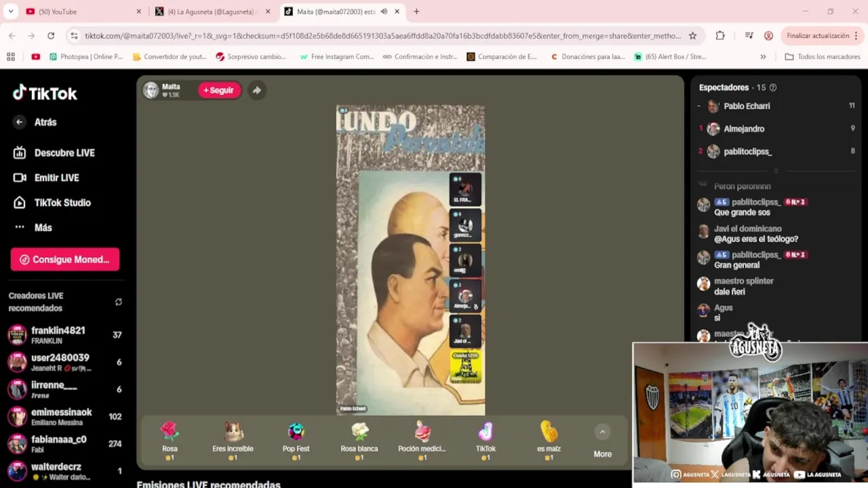This screenshot has height=488, width=868.
Task: Open TikTok Studio
Action: tap(52, 203)
